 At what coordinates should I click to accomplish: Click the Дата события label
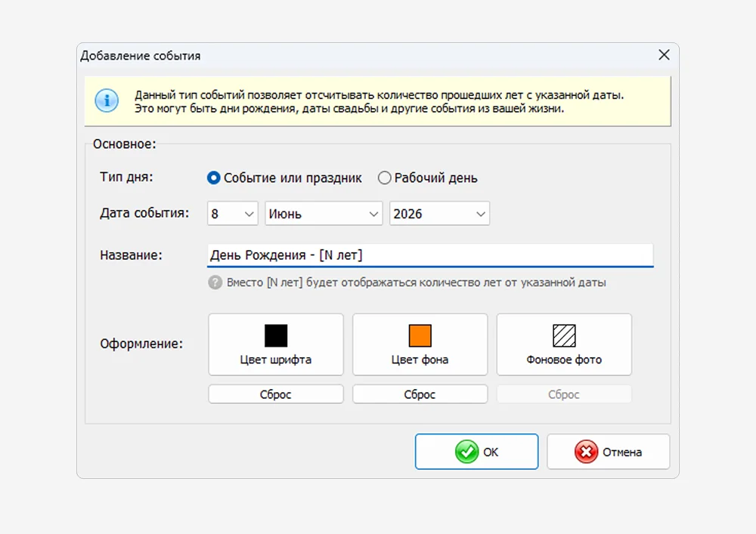(x=144, y=214)
